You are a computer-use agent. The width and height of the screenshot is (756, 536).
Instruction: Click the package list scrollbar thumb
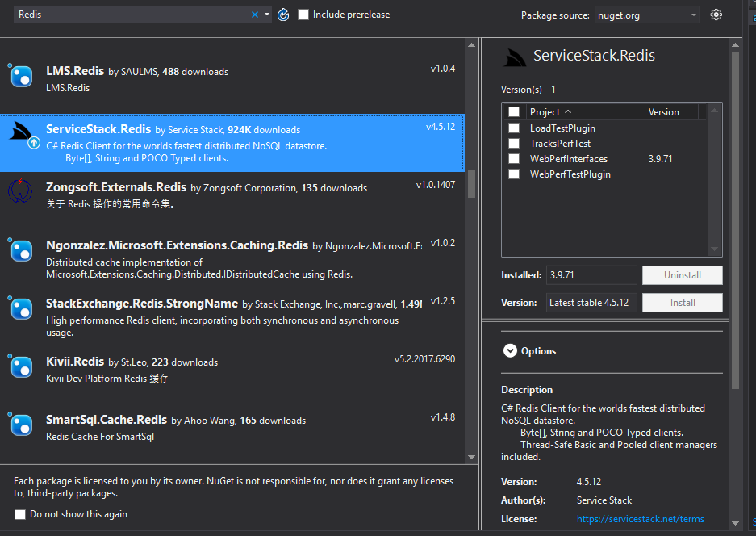point(471,183)
